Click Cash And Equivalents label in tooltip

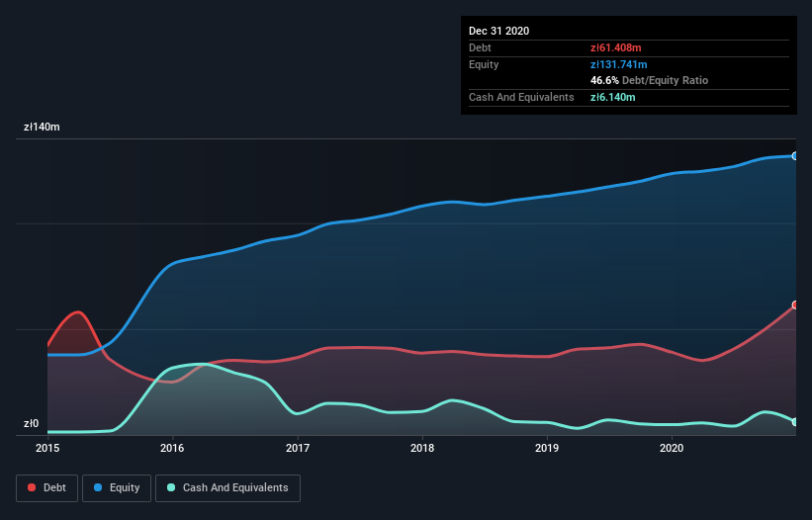521,97
